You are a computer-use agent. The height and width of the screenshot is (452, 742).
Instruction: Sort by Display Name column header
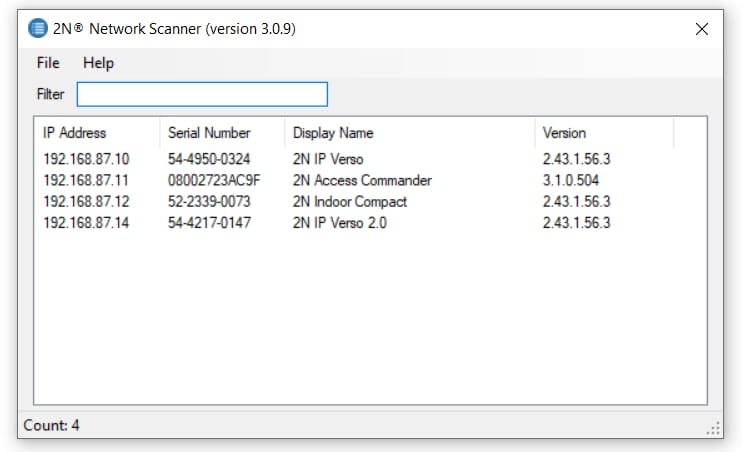click(333, 133)
